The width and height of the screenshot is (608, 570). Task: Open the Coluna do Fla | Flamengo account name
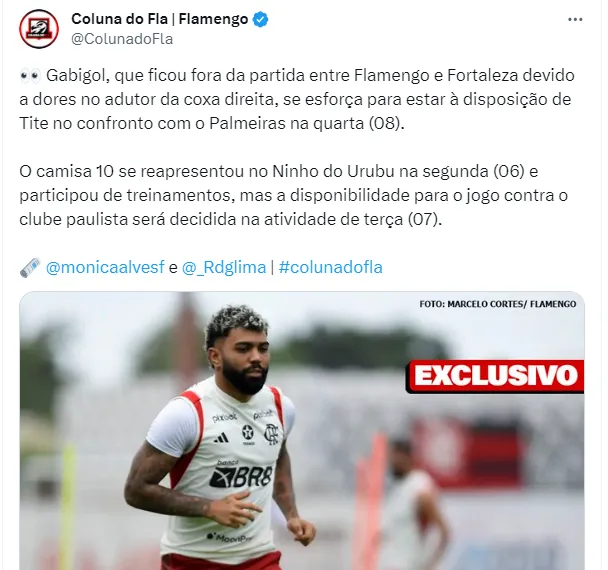(x=160, y=19)
